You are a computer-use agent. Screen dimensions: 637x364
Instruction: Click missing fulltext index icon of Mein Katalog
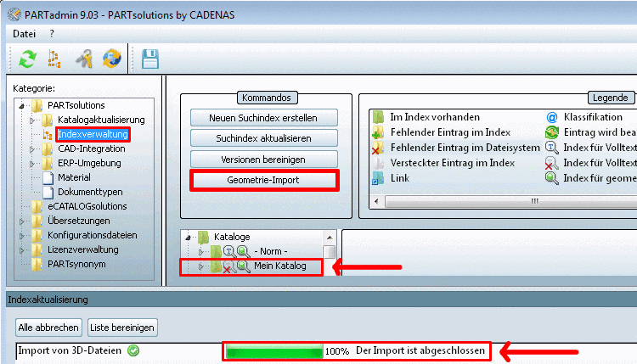[229, 266]
